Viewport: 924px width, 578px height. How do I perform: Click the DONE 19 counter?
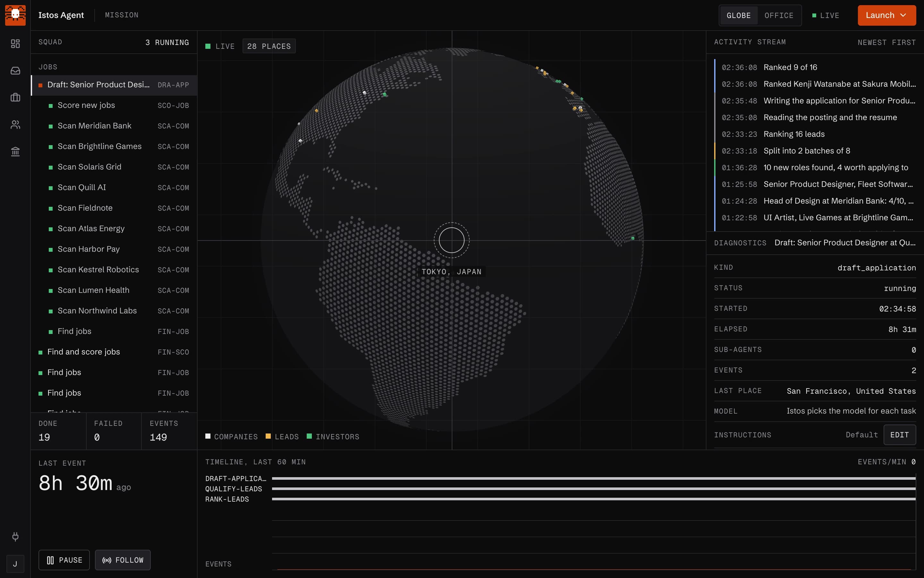tap(58, 431)
